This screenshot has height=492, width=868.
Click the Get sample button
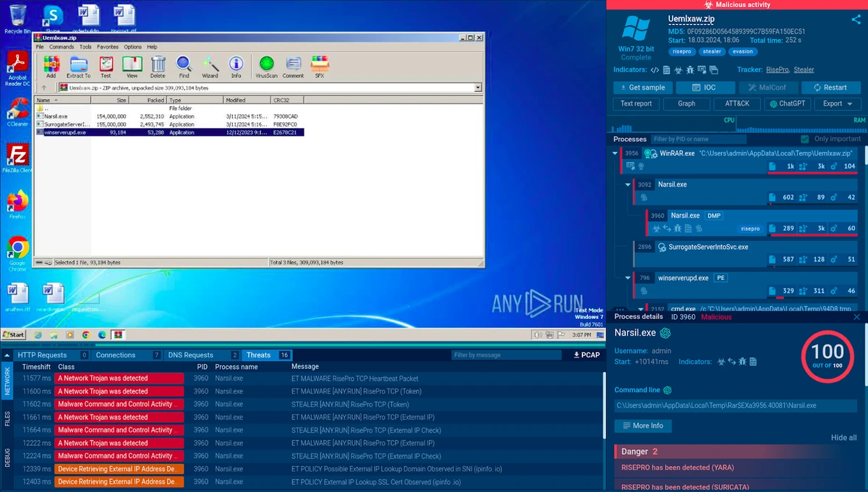[642, 88]
